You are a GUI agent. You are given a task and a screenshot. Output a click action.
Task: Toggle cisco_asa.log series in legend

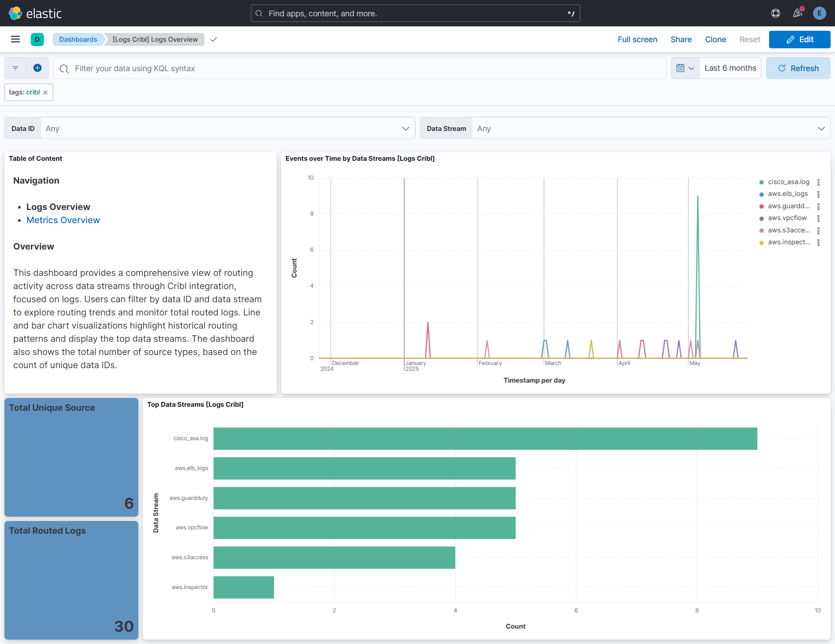pos(788,182)
